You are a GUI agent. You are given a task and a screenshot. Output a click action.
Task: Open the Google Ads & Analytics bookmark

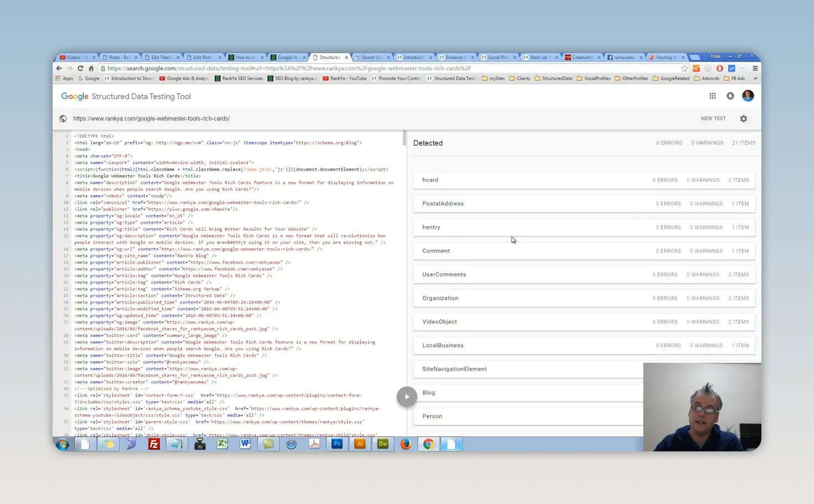tap(184, 79)
